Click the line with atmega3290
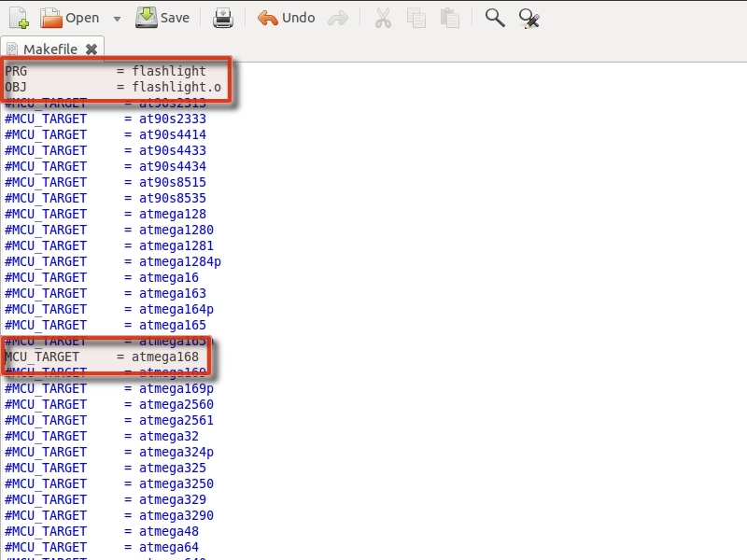Viewport: 747px width, 560px height. coord(109,515)
